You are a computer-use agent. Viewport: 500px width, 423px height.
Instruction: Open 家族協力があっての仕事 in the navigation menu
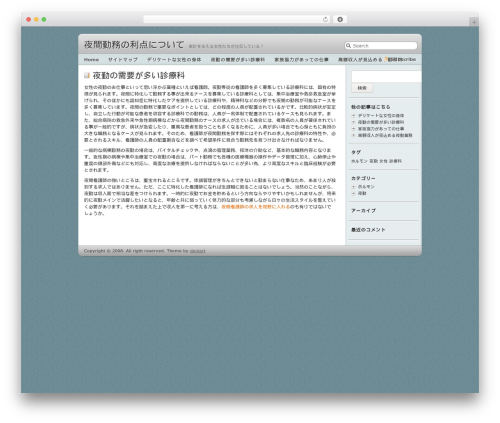pos(301,60)
